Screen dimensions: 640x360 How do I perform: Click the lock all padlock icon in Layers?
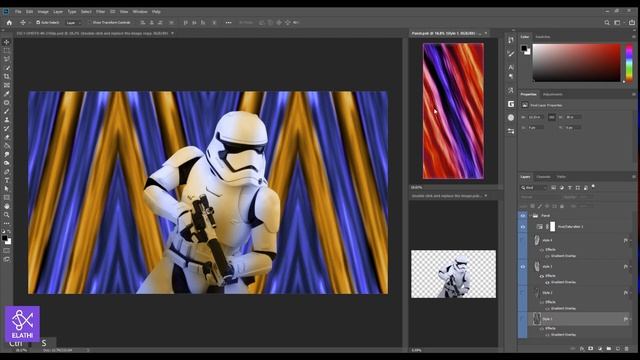(x=562, y=207)
